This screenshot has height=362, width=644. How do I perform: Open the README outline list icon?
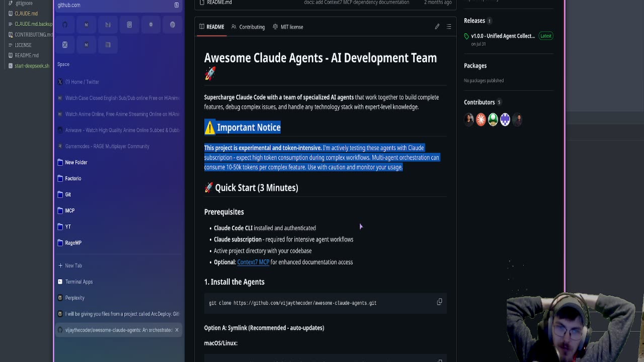[x=449, y=27]
